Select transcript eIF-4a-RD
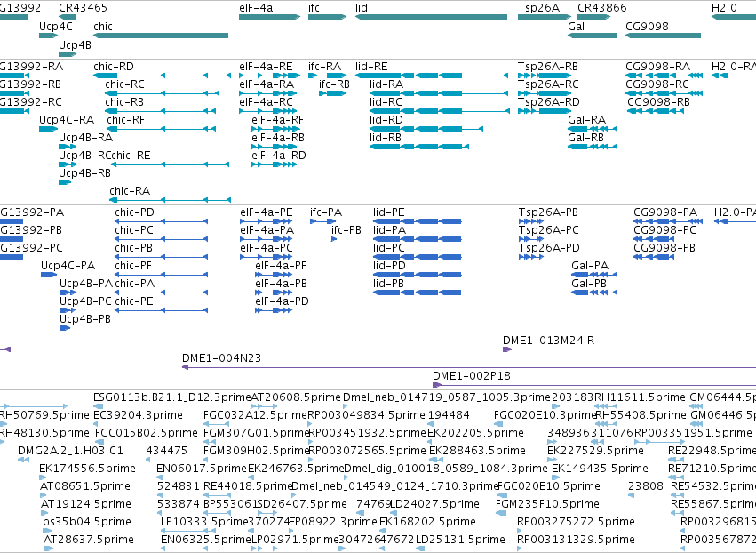Image resolution: width=756 pixels, height=553 pixels. point(274,164)
